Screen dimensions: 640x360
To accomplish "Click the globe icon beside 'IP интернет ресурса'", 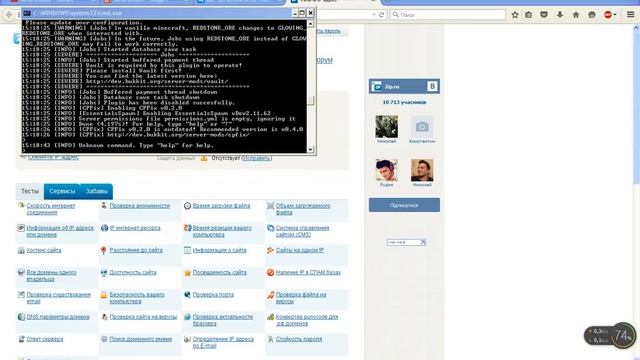I will (x=104, y=228).
